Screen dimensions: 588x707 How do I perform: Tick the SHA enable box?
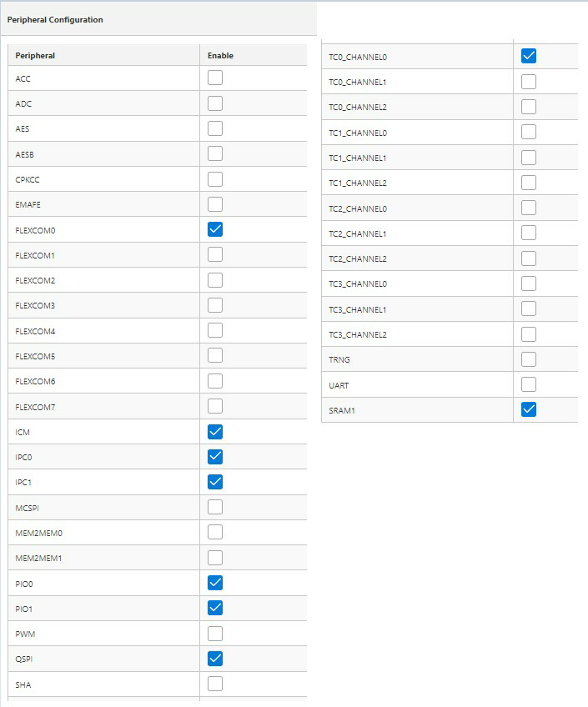(x=215, y=684)
